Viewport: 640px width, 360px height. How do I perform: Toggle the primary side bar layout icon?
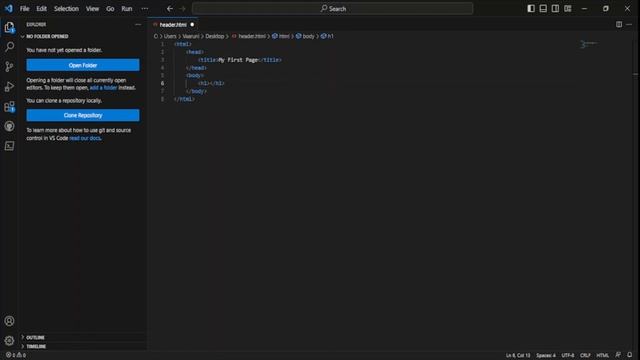point(531,8)
